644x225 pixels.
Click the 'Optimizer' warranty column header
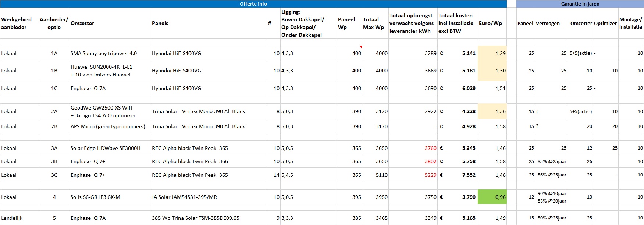pos(605,23)
